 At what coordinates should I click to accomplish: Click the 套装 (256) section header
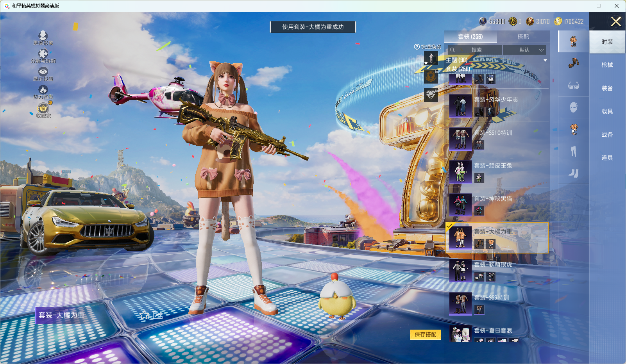458,69
